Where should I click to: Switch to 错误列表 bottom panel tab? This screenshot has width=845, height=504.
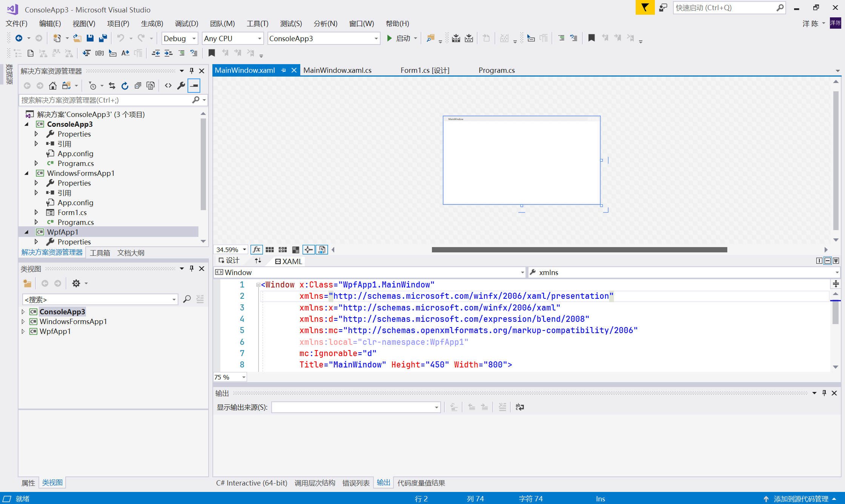pyautogui.click(x=356, y=483)
